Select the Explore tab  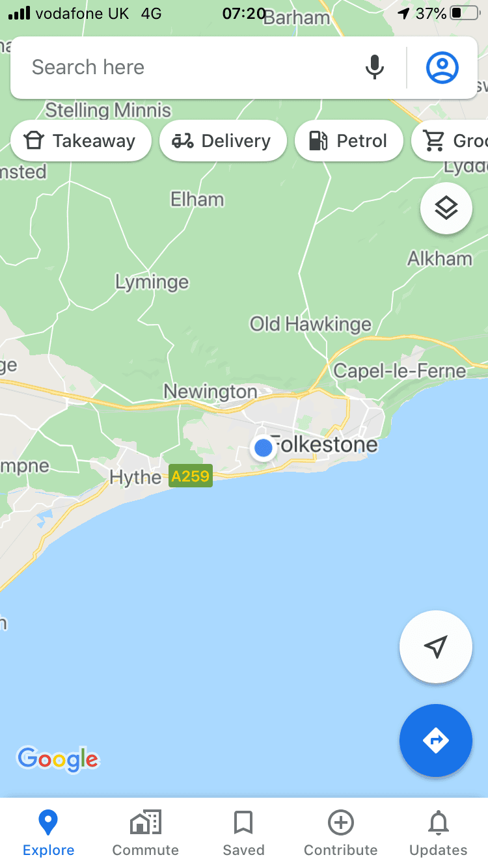click(x=49, y=833)
